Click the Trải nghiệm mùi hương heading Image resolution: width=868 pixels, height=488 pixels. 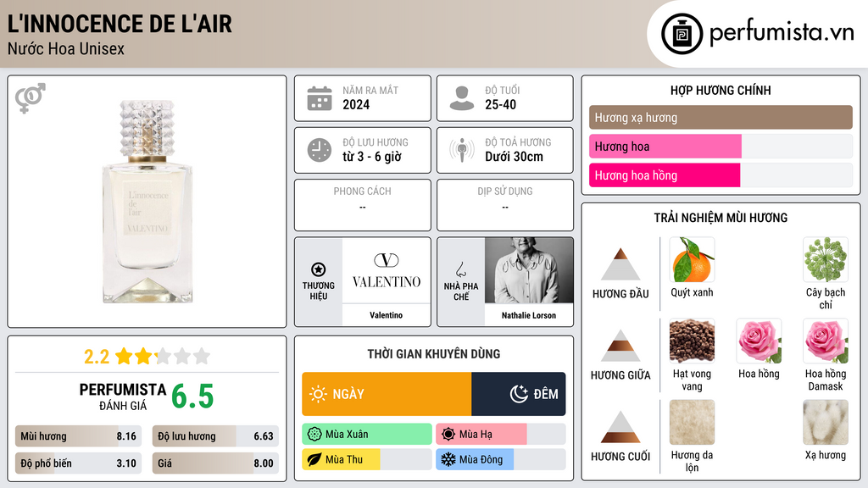point(721,218)
